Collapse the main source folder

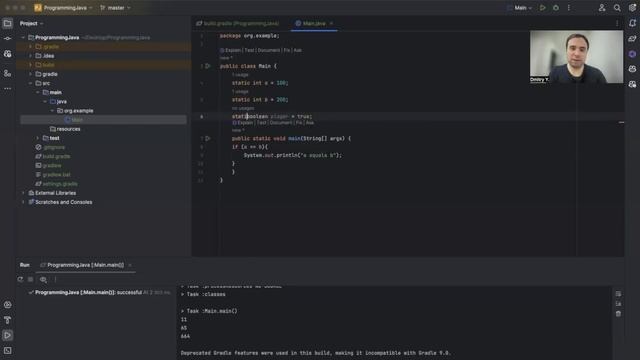(38, 93)
